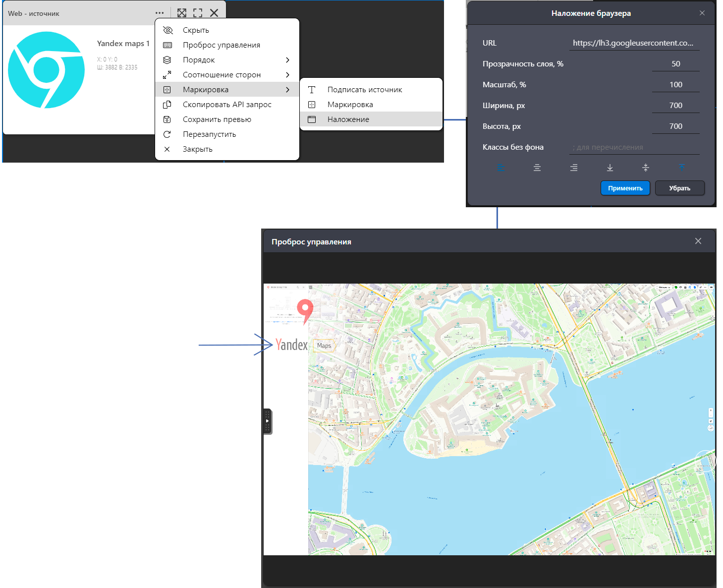Select Подписать источник in submenu
Image resolution: width=723 pixels, height=588 pixels.
[x=371, y=90]
